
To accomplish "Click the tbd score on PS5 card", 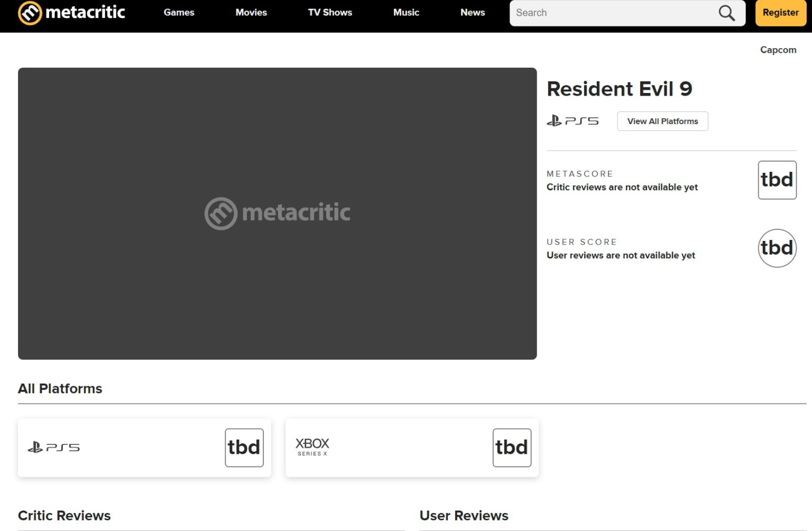I will point(244,447).
